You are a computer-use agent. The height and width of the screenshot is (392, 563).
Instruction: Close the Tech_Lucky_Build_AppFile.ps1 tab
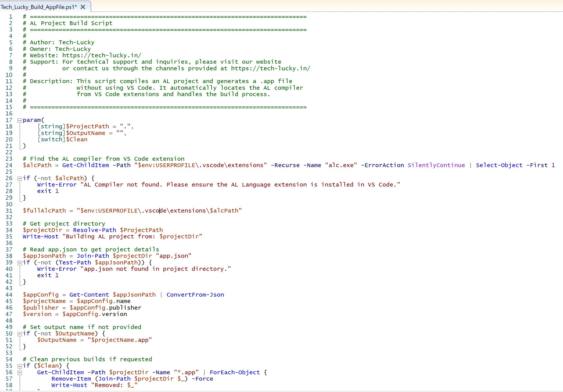[x=83, y=7]
